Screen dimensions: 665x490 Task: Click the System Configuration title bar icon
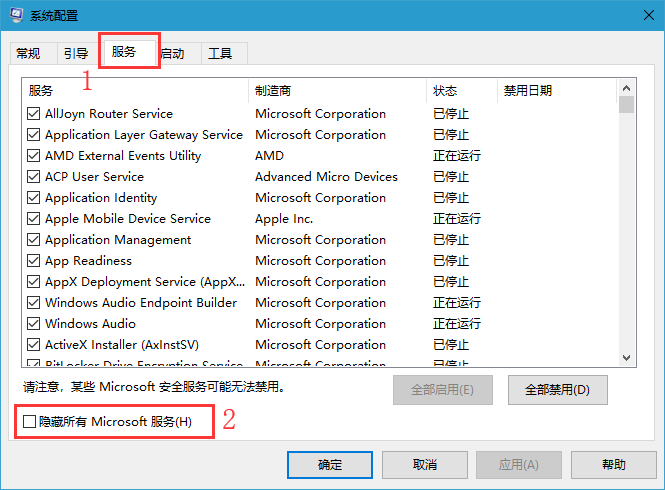coord(16,16)
